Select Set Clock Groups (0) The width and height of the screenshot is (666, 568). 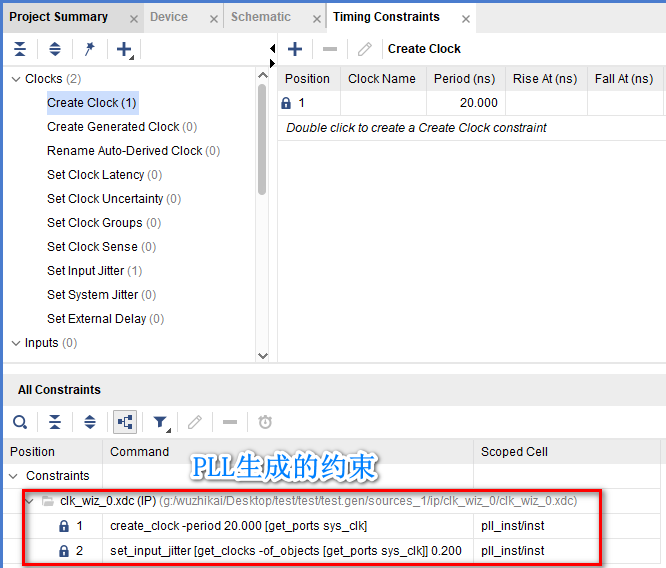[x=104, y=223]
